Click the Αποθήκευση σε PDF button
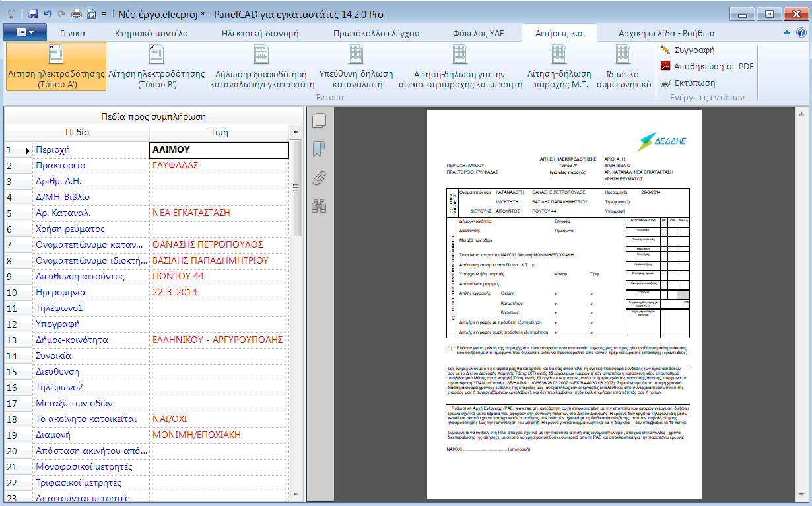 click(708, 66)
